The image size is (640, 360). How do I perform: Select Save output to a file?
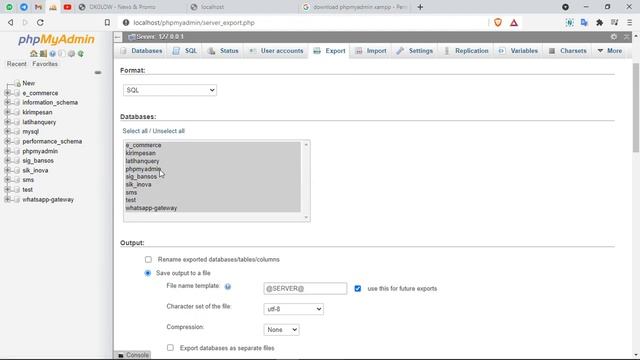click(x=148, y=273)
